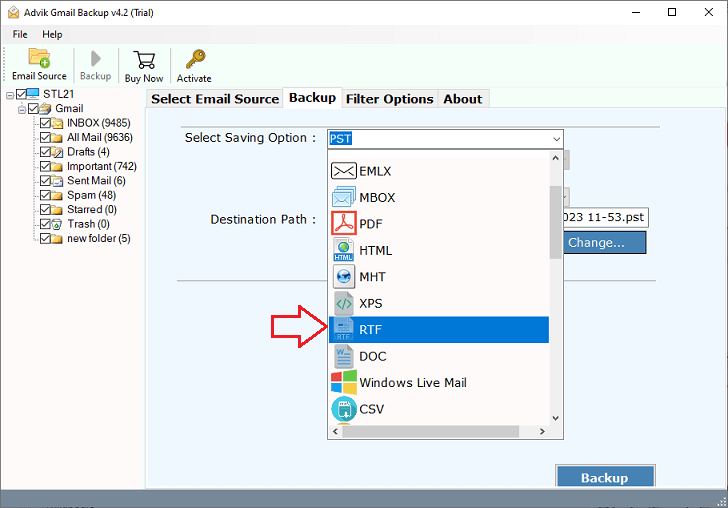Click the Change... destination button
Viewport: 728px width, 508px height.
pyautogui.click(x=604, y=242)
